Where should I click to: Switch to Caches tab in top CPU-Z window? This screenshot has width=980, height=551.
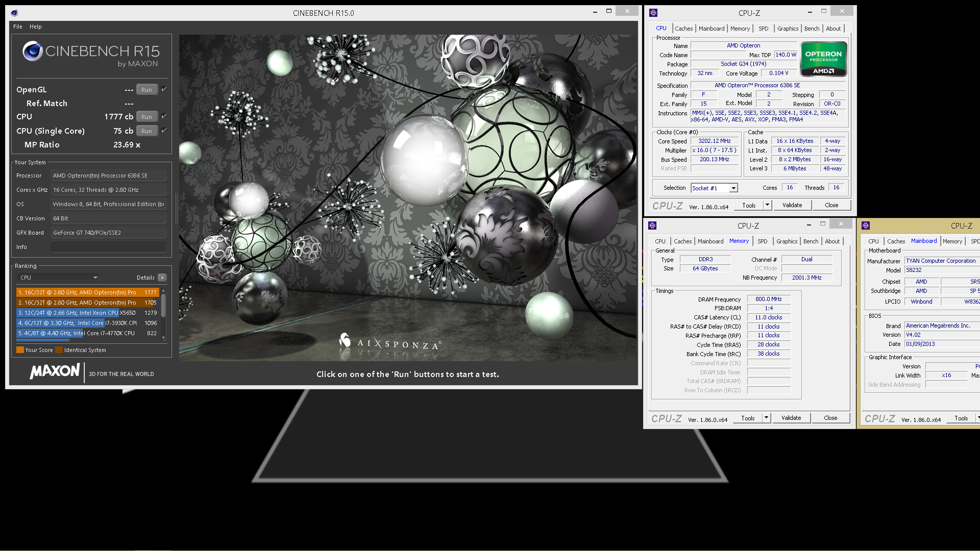pyautogui.click(x=683, y=29)
